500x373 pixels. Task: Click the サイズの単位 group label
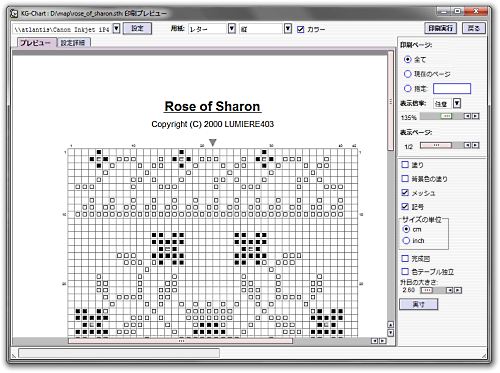tap(421, 220)
